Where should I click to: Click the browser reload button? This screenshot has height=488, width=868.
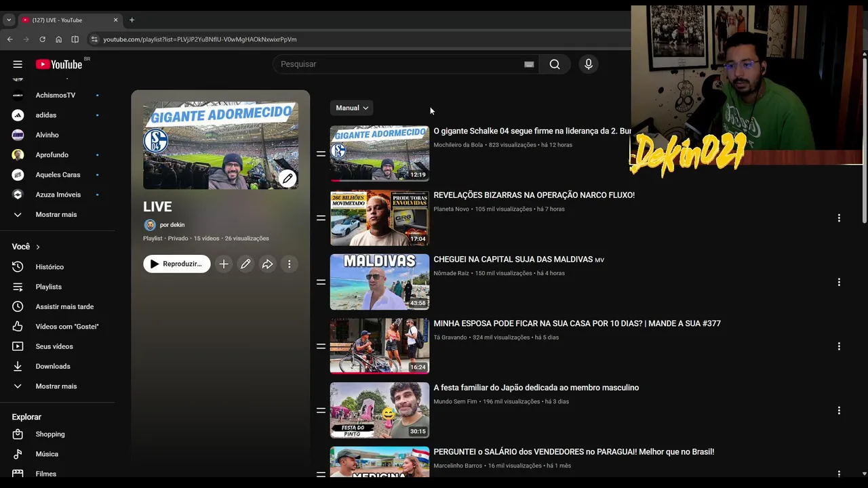tap(42, 39)
